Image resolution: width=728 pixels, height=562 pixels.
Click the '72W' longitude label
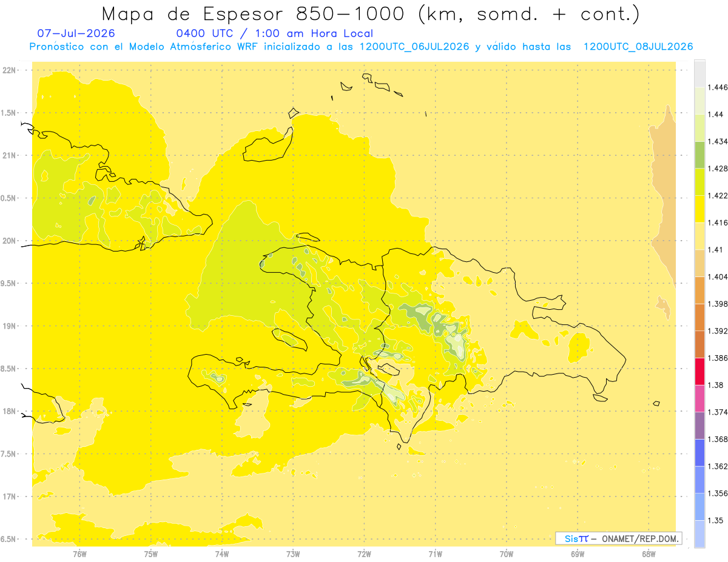(x=364, y=554)
